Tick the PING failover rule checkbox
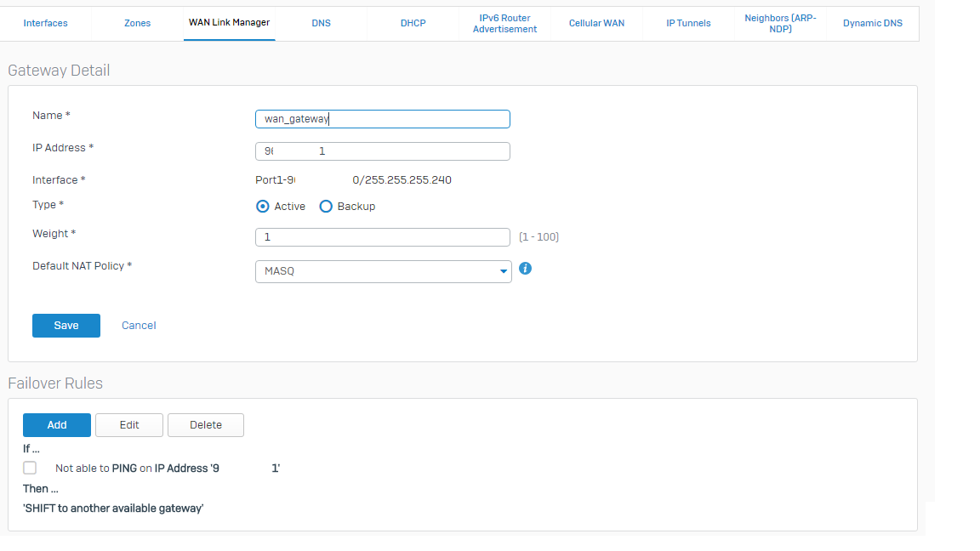 31,468
